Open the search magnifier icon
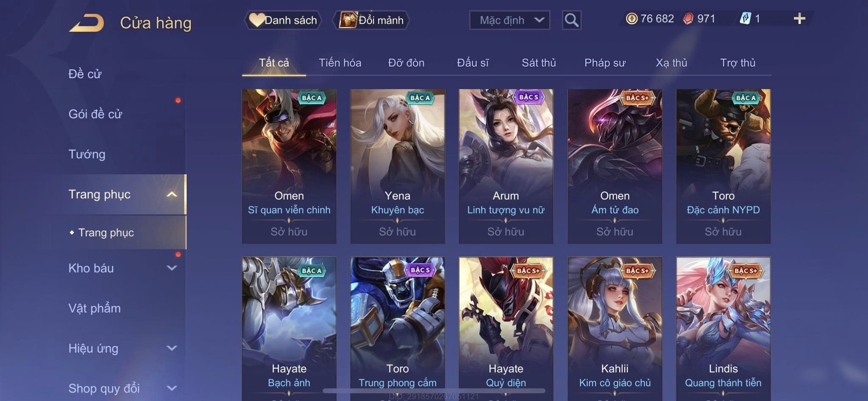Viewport: 868px width, 401px height. coord(571,20)
